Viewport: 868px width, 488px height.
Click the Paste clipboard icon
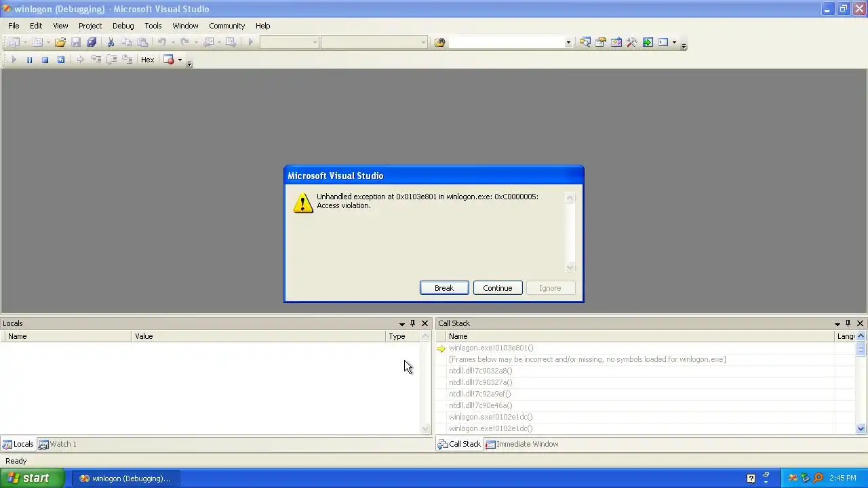pos(142,42)
